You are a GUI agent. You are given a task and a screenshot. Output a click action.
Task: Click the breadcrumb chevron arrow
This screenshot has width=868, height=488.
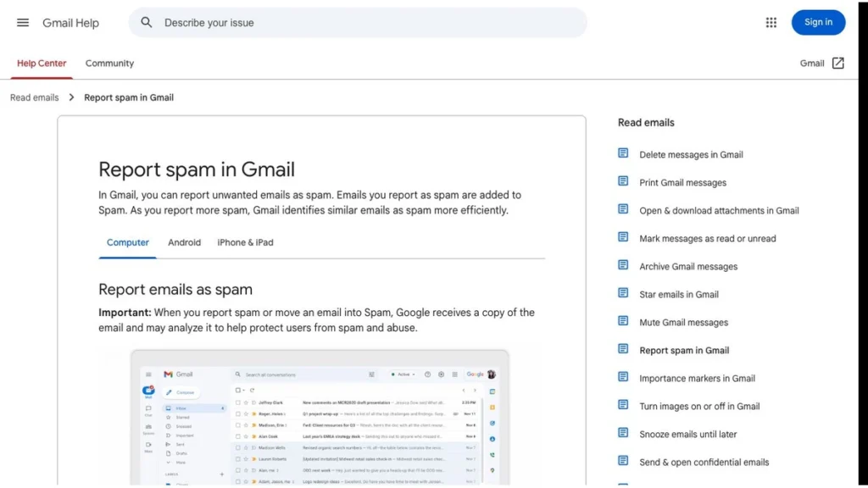(71, 97)
